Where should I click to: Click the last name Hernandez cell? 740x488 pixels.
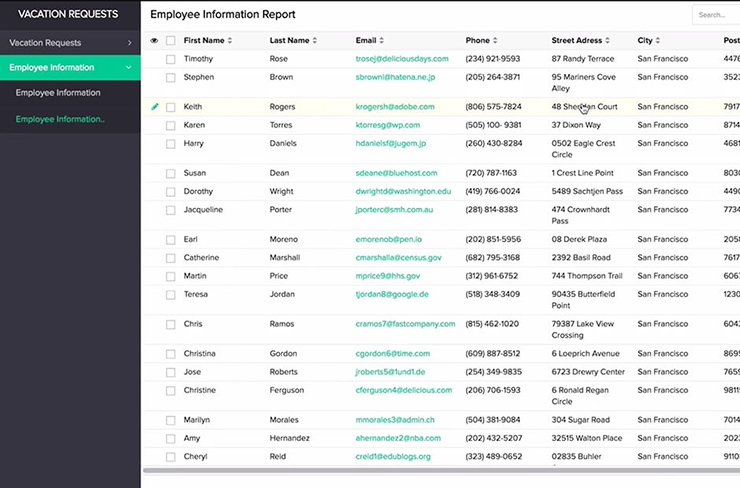tap(290, 439)
